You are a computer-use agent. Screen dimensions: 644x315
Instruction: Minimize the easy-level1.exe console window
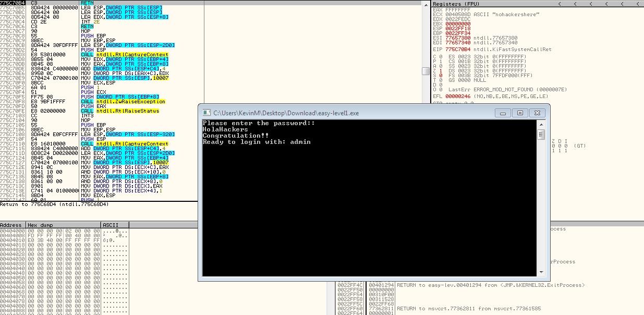[x=503, y=113]
